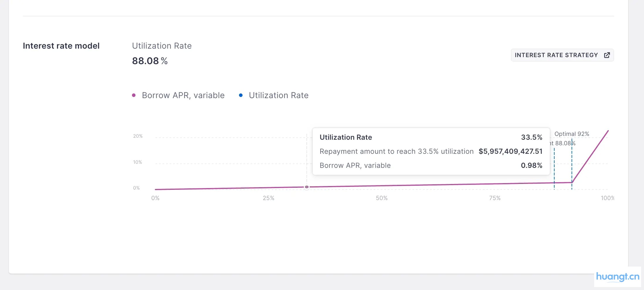Select the hover point on the APR curve
This screenshot has width=644, height=290.
coord(307,187)
